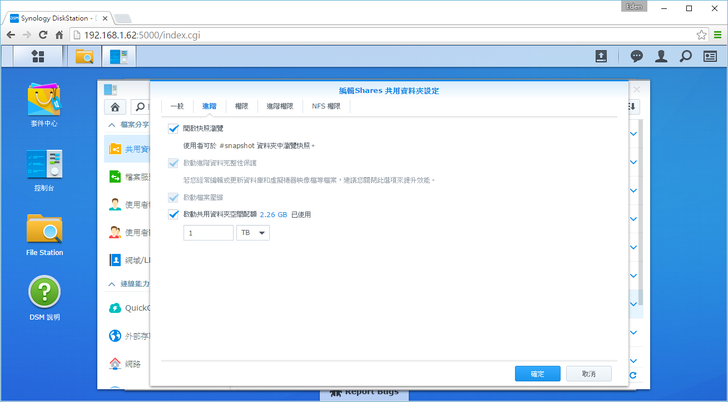Reload the browser page

click(43, 35)
